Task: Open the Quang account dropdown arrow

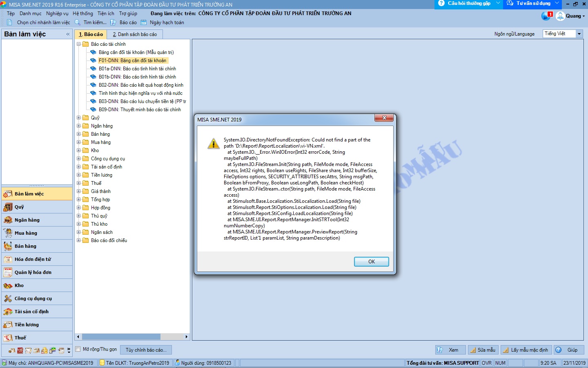Action: [584, 16]
